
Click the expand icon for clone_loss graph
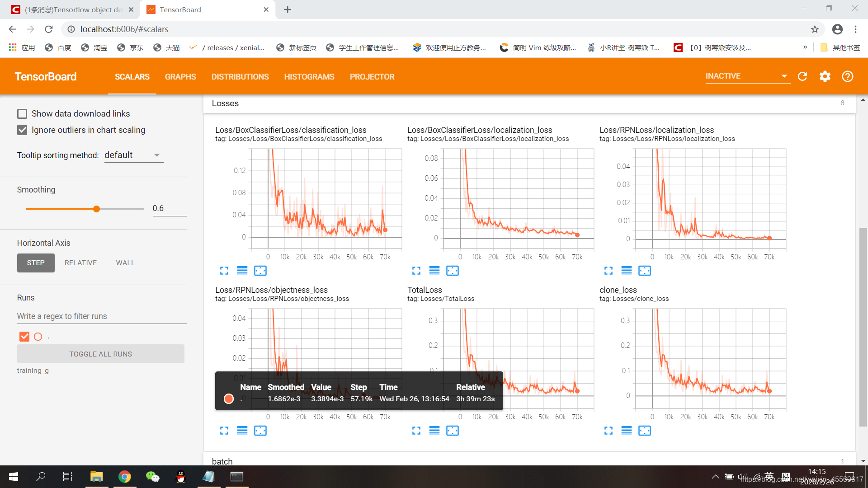[608, 431]
